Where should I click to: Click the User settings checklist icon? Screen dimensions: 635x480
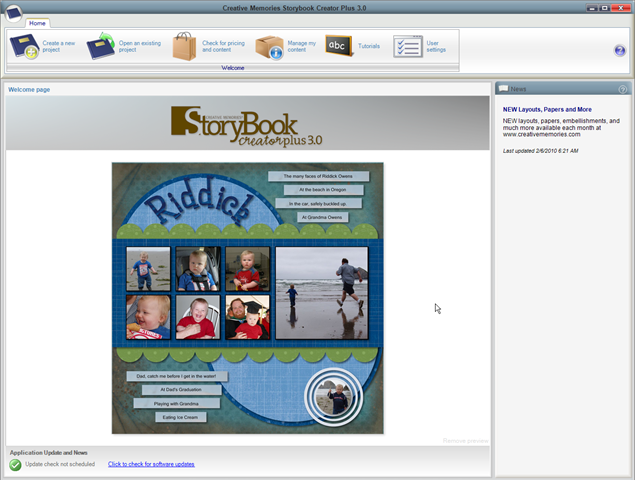pyautogui.click(x=407, y=46)
